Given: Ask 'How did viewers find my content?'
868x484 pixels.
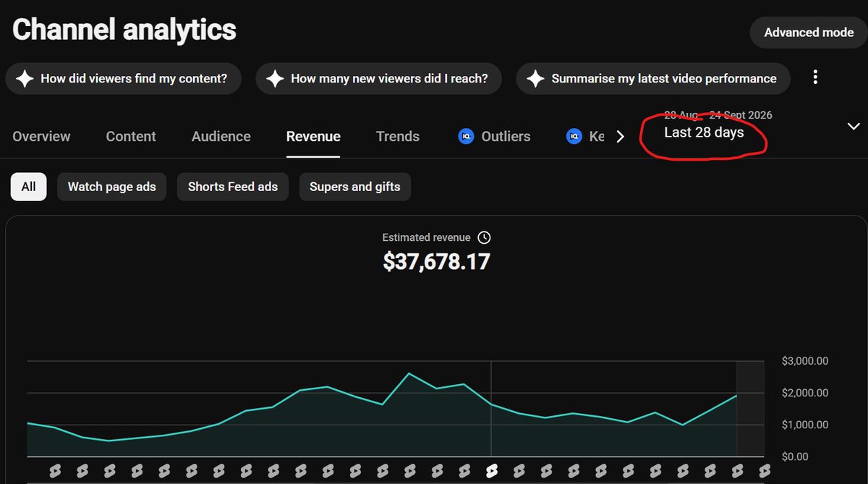Looking at the screenshot, I should pyautogui.click(x=124, y=79).
